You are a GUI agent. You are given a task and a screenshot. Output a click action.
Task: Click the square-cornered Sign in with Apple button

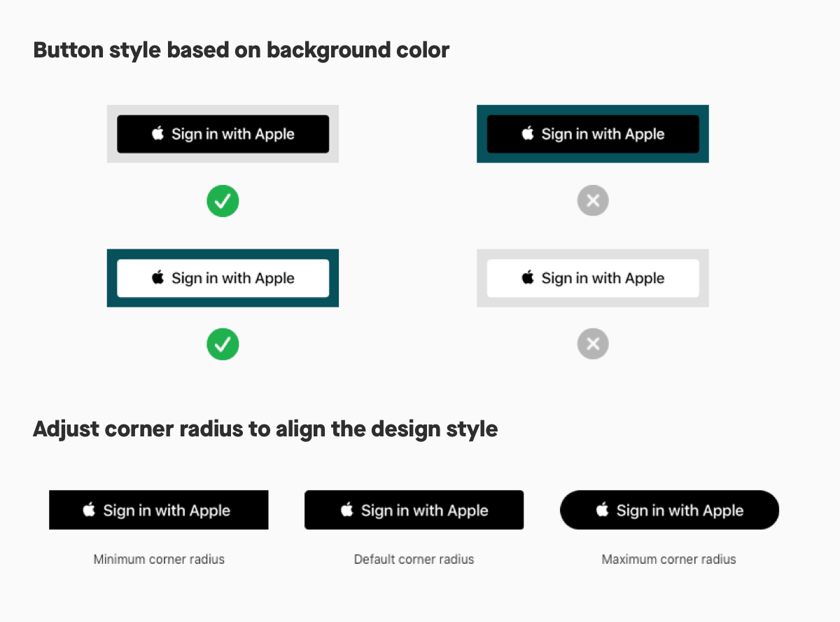tap(159, 510)
